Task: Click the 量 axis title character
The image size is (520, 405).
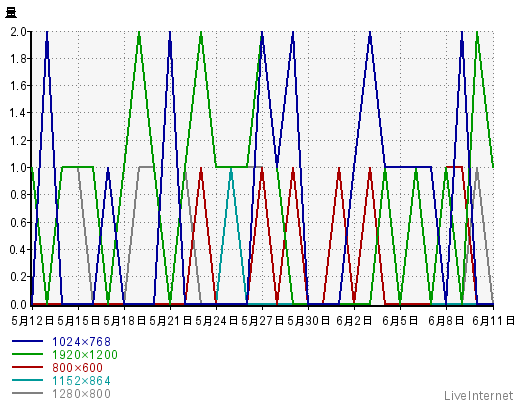Action: point(11,13)
